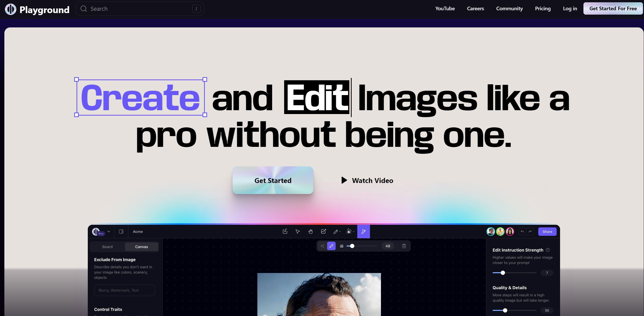Select the highlighted magic edit tool
644x316 pixels.
pyautogui.click(x=363, y=232)
